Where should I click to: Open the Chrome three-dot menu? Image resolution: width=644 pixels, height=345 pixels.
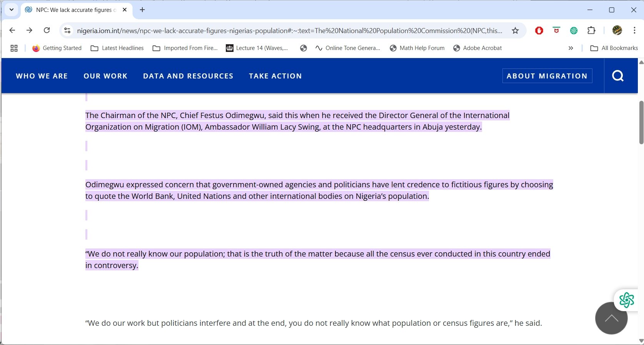pyautogui.click(x=634, y=30)
